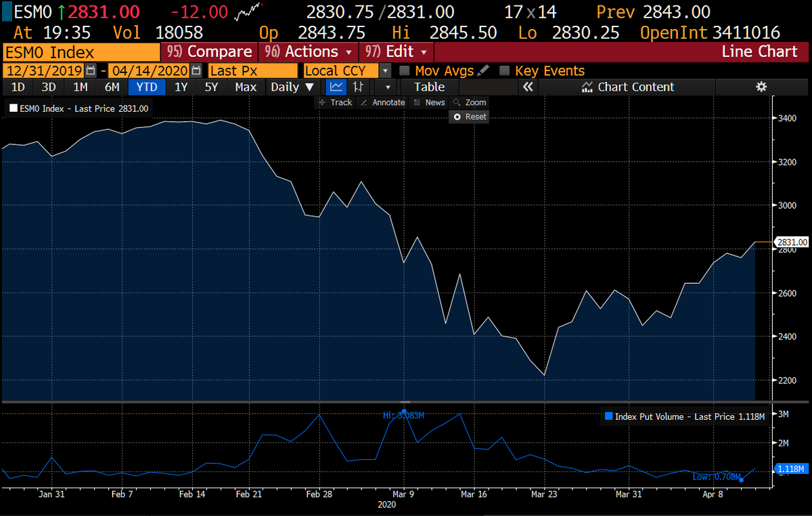Switch to Table view
This screenshot has width=812, height=516.
(x=430, y=87)
